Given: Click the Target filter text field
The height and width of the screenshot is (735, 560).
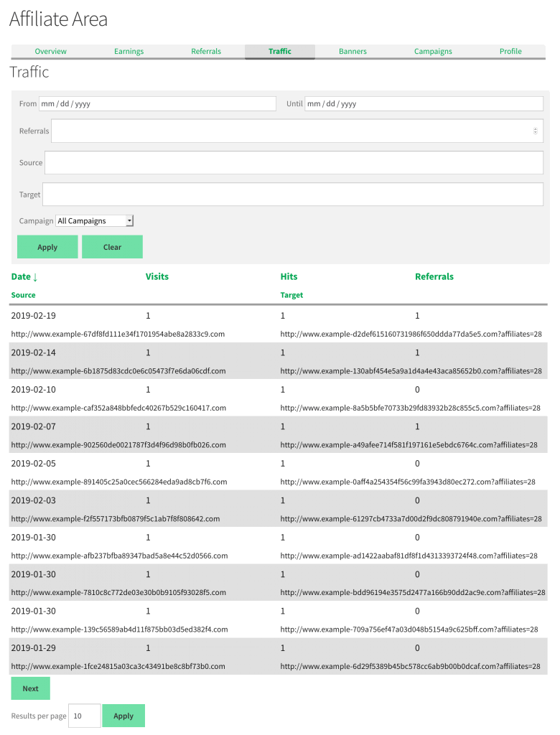Looking at the screenshot, I should [293, 195].
